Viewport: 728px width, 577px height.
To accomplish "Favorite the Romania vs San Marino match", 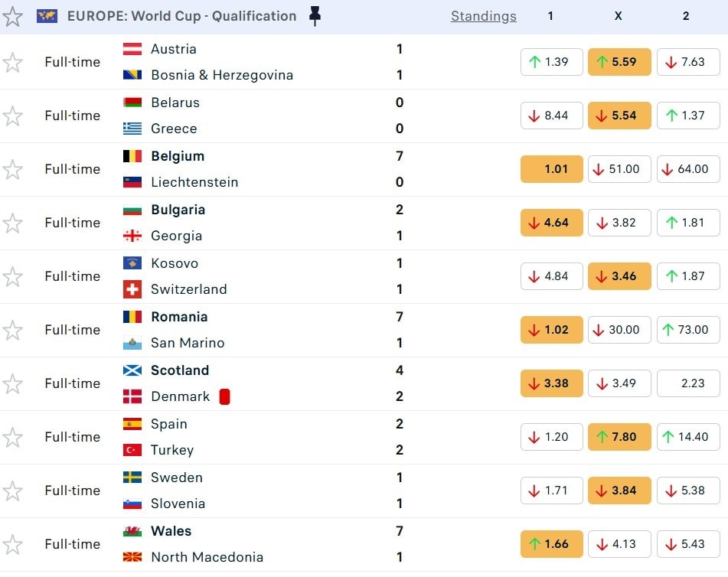I will point(13,330).
